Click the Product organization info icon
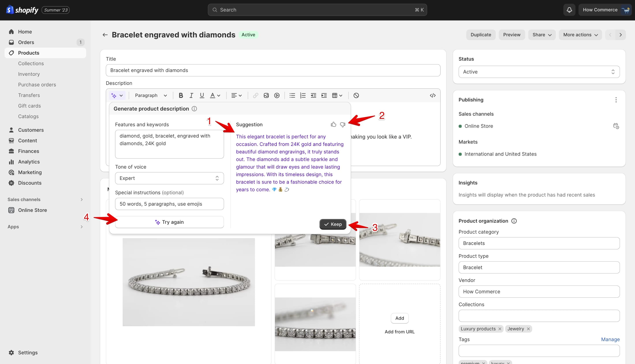635x364 pixels. point(514,221)
